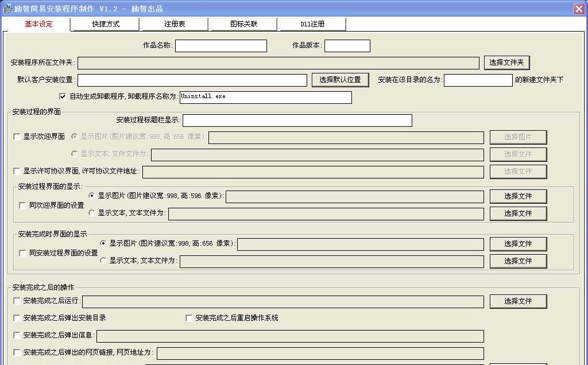The image size is (588, 365).
Task: Check 安装完成之后运行 option
Action: 17,301
